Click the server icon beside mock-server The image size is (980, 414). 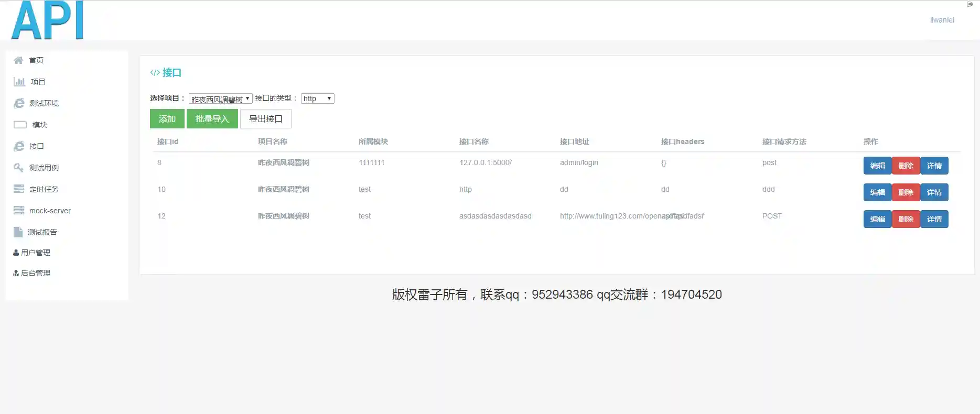coord(19,211)
